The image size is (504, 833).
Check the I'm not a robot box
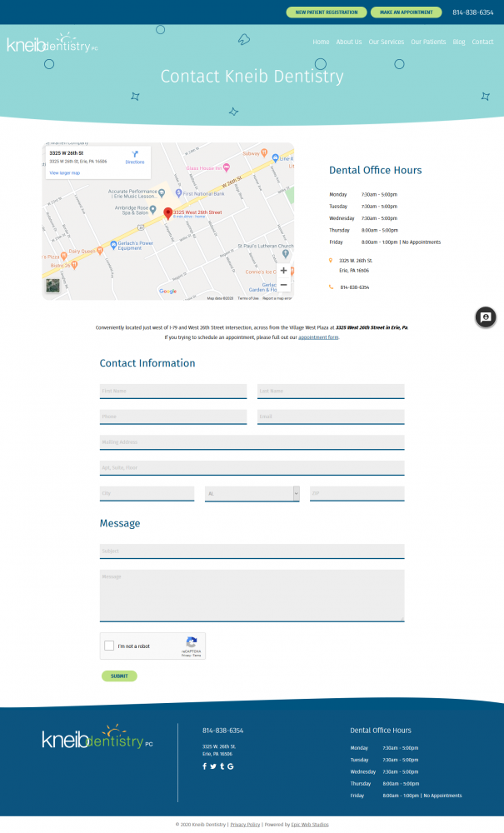(109, 646)
